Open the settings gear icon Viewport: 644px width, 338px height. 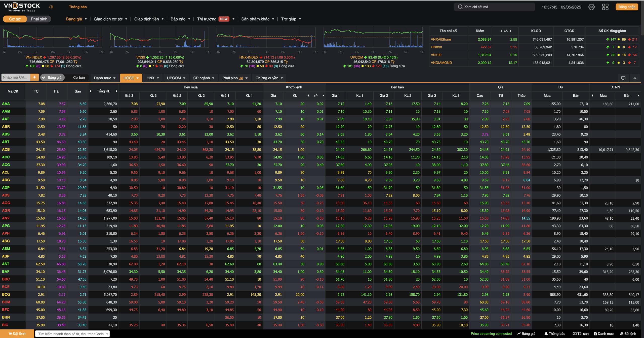point(591,7)
